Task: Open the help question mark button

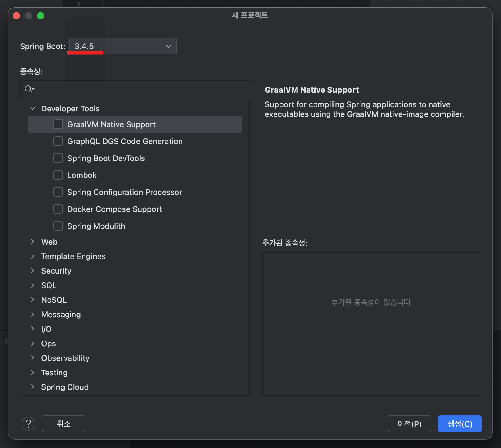Action: (28, 424)
